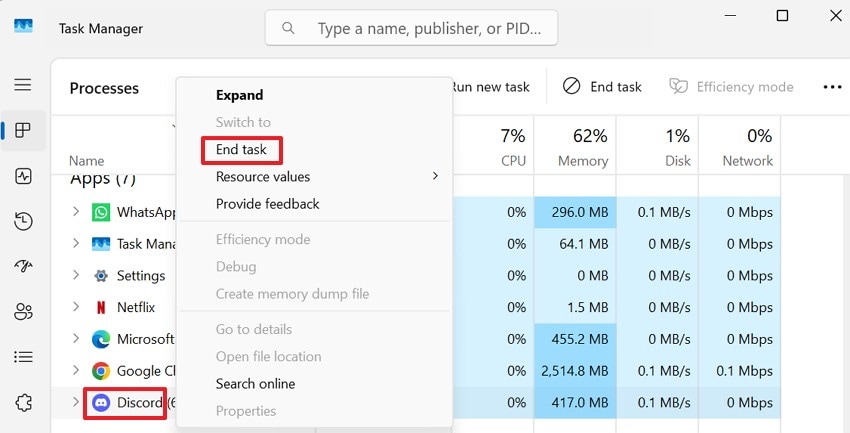Click the 1.5 MB memory cell

coord(575,307)
